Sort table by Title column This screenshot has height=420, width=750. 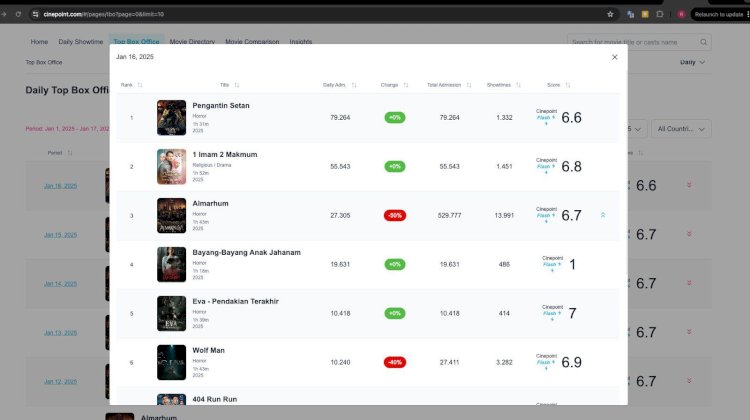237,85
